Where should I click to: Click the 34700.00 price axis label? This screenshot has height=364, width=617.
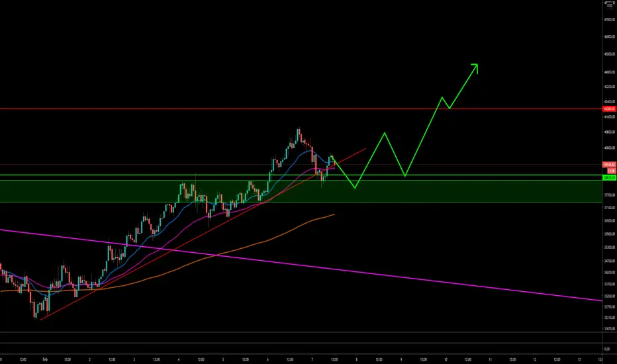pyautogui.click(x=609, y=261)
